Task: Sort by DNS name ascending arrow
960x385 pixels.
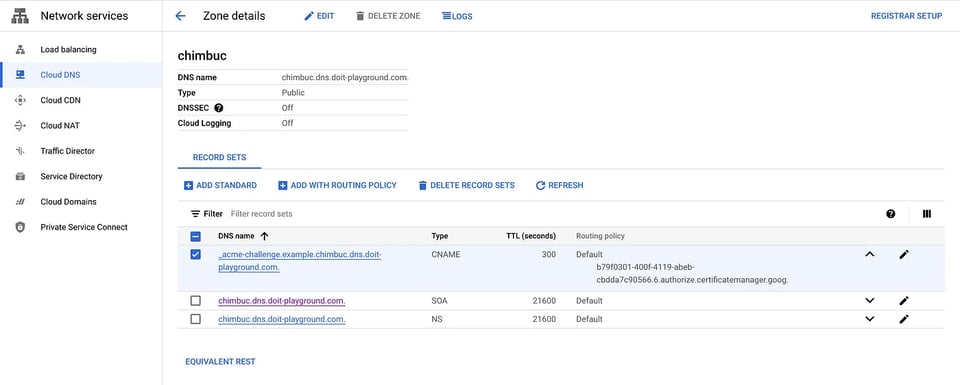Action: click(x=264, y=236)
